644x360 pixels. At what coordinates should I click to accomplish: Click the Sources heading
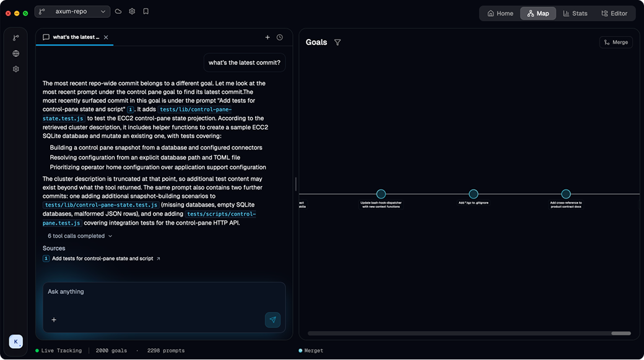click(x=54, y=248)
